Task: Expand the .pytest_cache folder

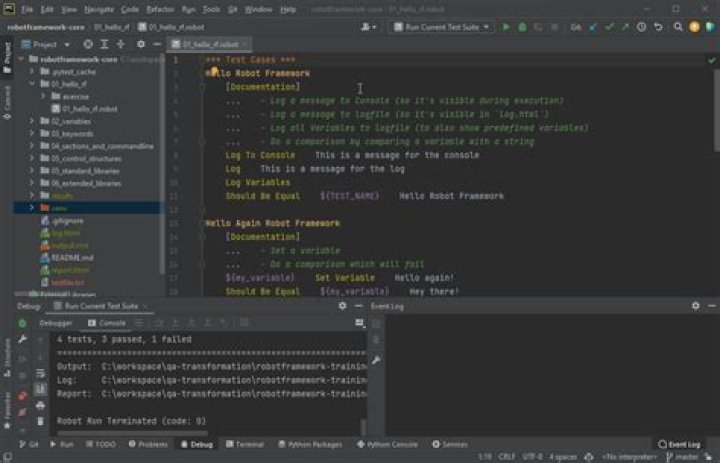Action: pyautogui.click(x=32, y=72)
